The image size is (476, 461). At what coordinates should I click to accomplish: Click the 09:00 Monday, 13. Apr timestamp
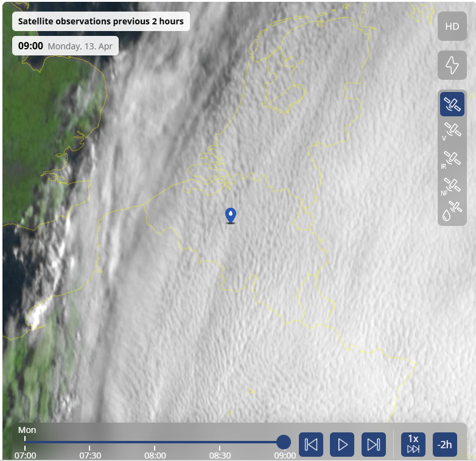pos(65,46)
